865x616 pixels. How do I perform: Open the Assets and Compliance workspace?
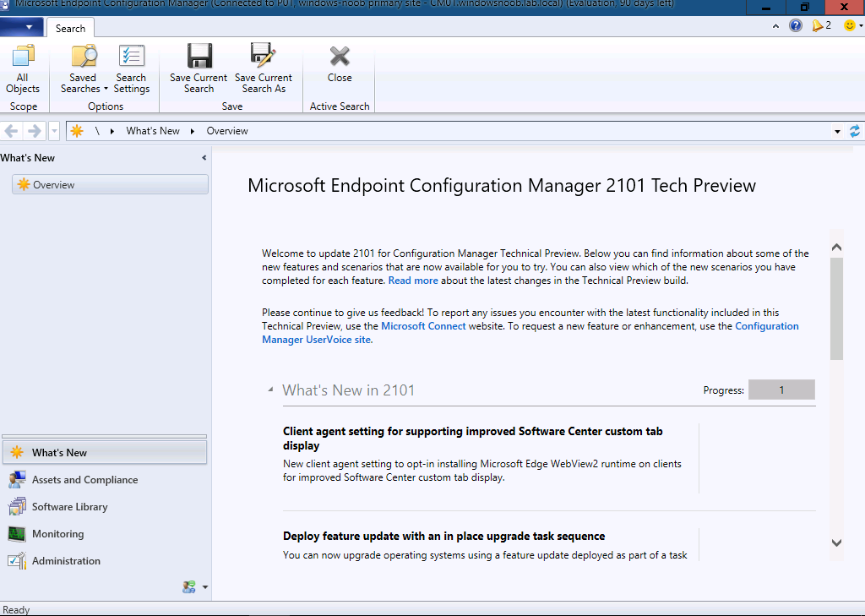tap(105, 480)
